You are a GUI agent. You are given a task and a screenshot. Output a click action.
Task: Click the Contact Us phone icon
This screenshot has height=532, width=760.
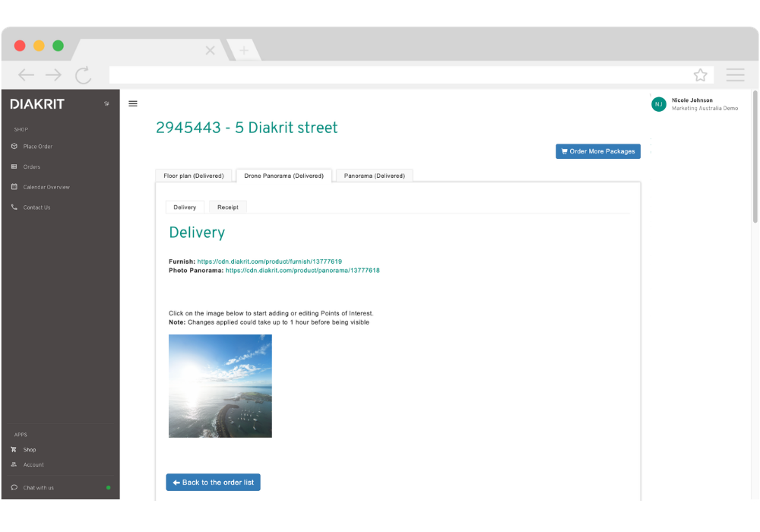(x=14, y=207)
